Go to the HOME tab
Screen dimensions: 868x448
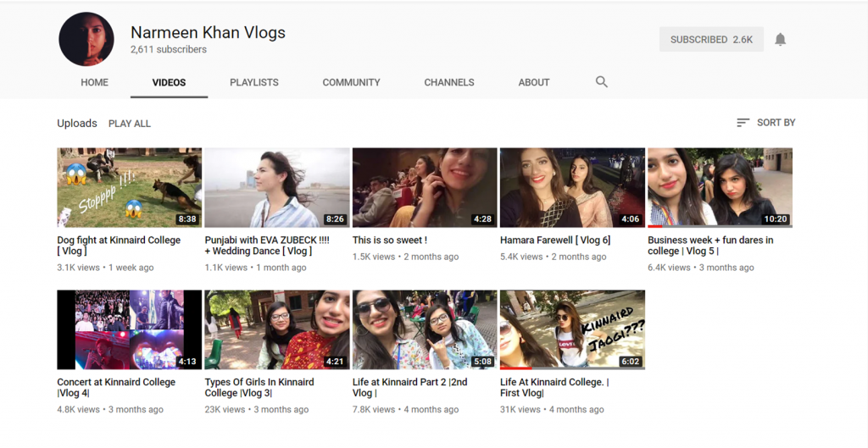[95, 82]
